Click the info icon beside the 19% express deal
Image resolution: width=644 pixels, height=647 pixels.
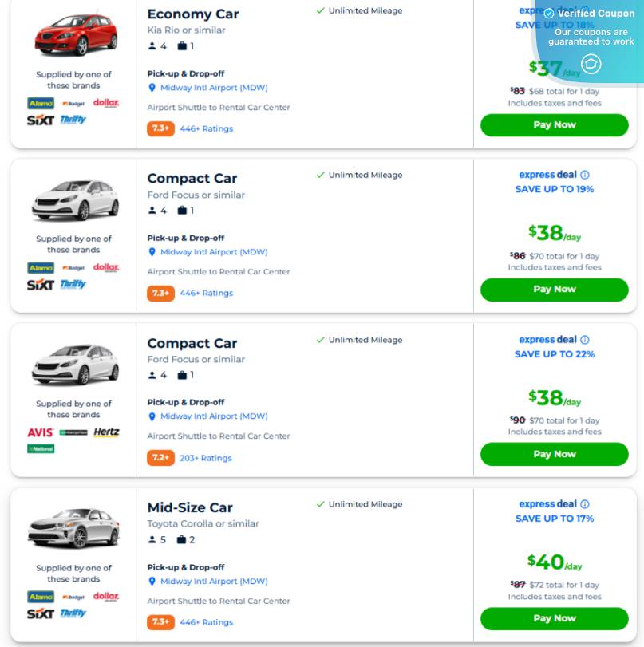(585, 175)
